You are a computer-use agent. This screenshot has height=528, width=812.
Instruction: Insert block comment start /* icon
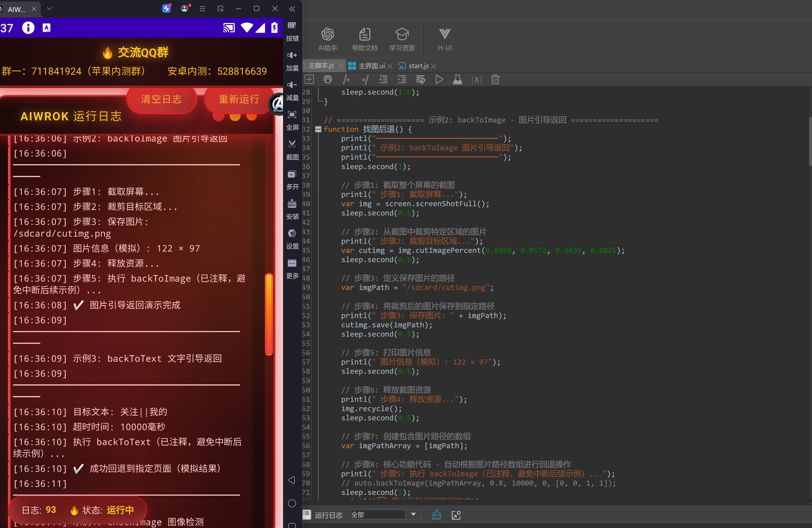346,80
